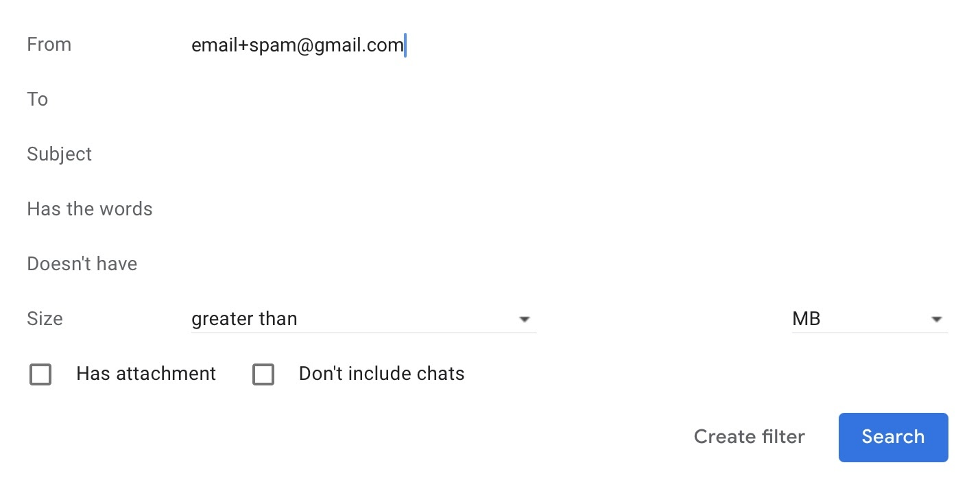This screenshot has width=980, height=489.
Task: Click into the Subject input field
Action: coord(569,155)
